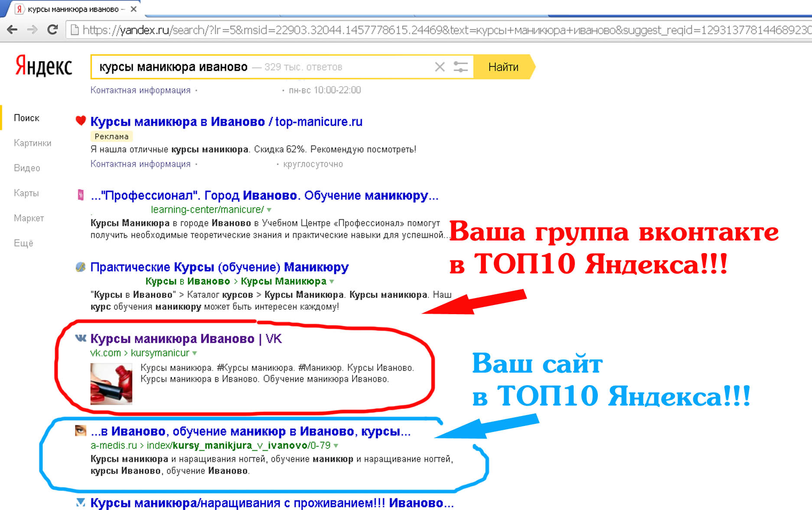Switch to the Картинки search section
The height and width of the screenshot is (510, 812).
[33, 143]
